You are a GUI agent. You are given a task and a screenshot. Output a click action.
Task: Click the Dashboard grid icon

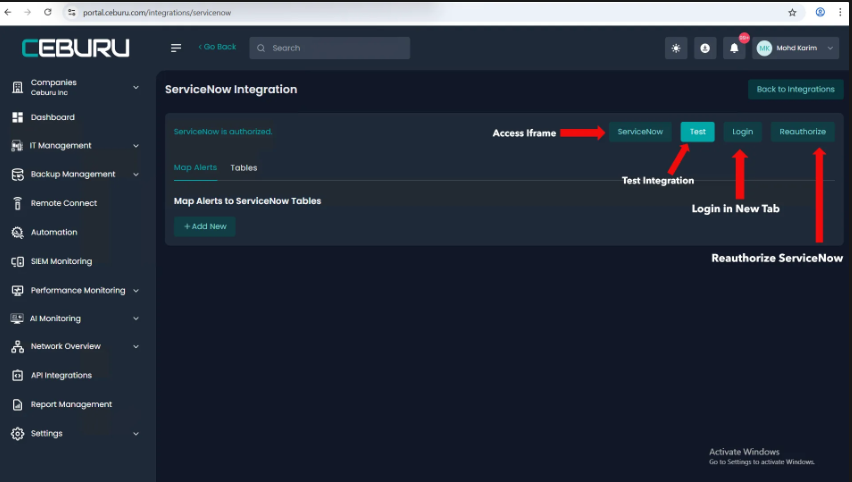click(x=17, y=117)
